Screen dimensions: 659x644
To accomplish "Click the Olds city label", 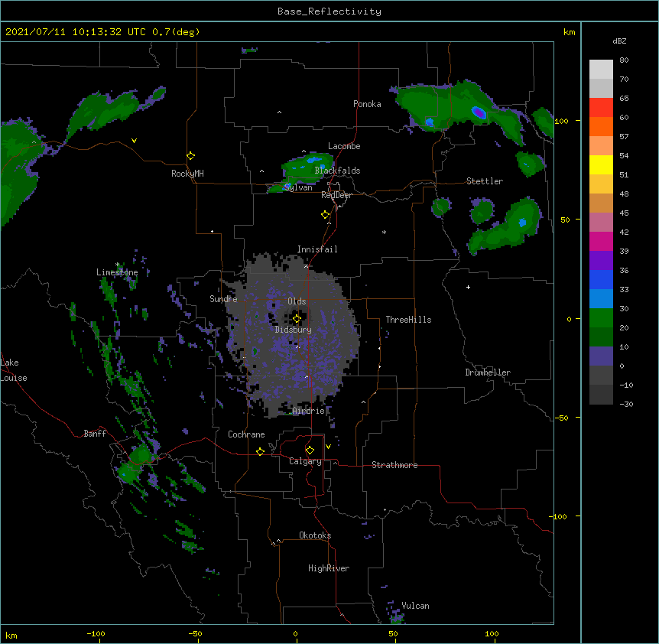I will coord(297,301).
